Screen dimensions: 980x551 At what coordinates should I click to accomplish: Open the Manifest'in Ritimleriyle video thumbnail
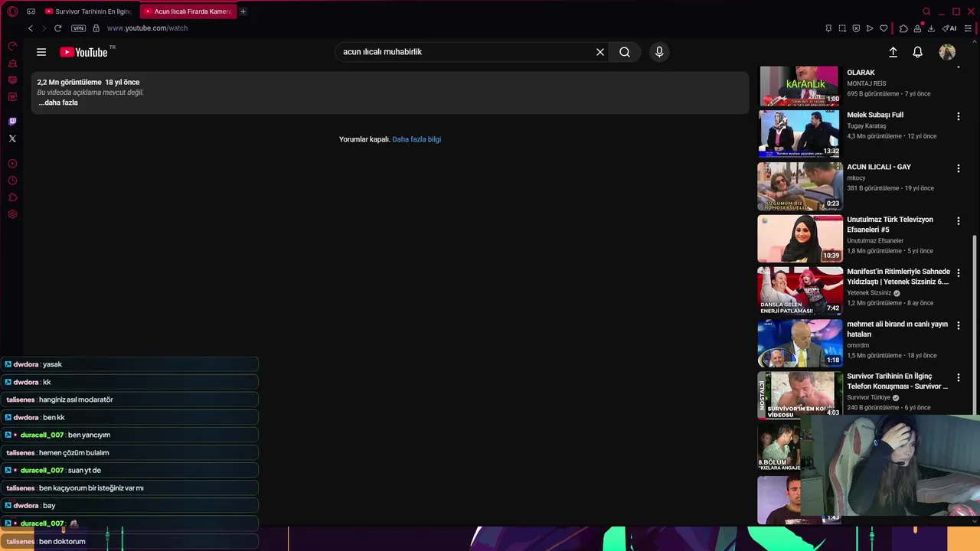799,291
